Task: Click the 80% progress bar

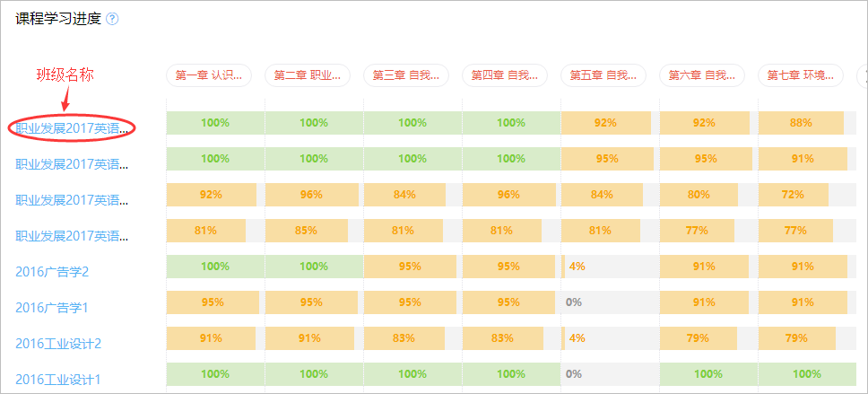Action: tap(699, 195)
